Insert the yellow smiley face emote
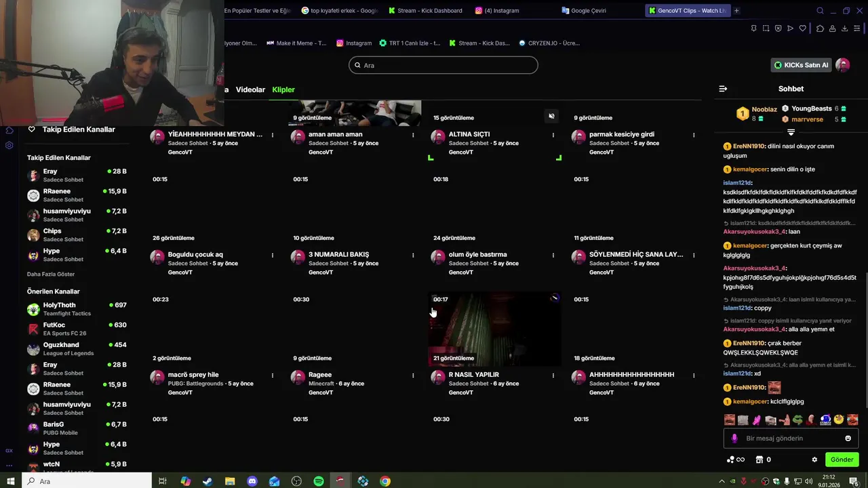Screen dimensions: 868x488 (x=839, y=420)
